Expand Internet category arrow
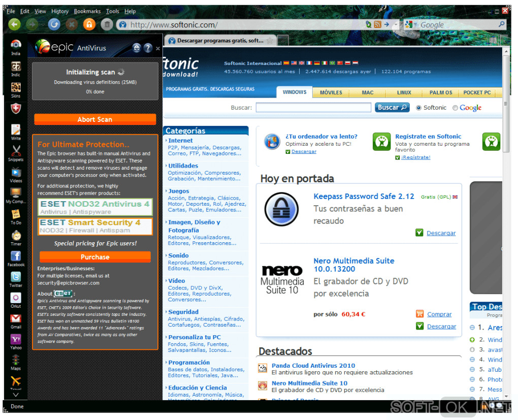Image resolution: width=518 pixels, height=420 pixels. pos(166,141)
